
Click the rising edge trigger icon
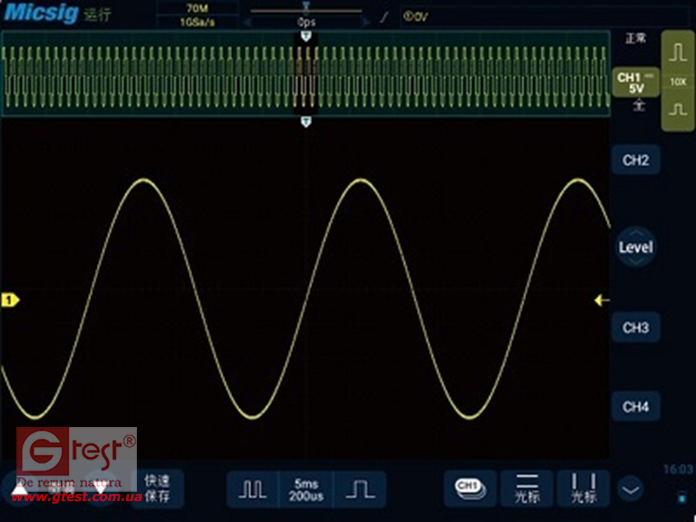(383, 16)
